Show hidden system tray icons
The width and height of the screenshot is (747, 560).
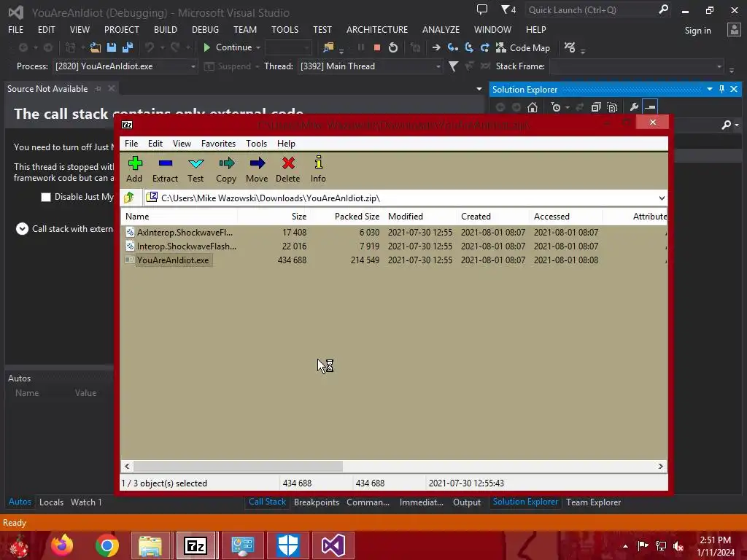click(625, 546)
